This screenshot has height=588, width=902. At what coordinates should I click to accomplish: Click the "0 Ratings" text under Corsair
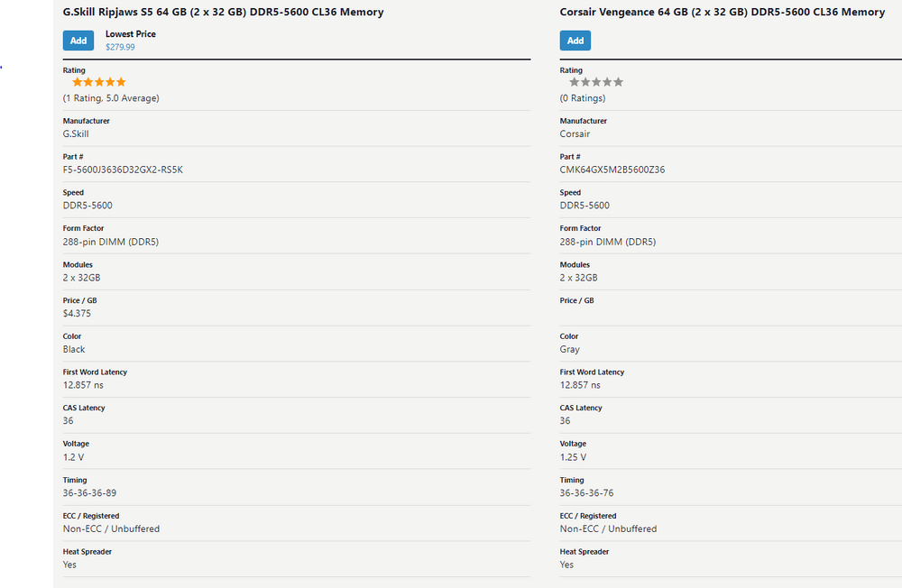[x=583, y=97]
